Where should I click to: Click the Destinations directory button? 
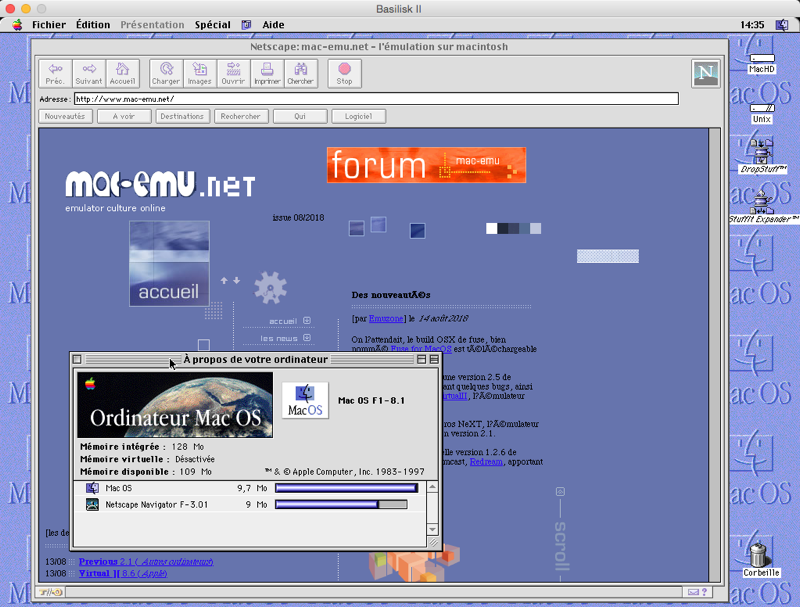tap(182, 116)
